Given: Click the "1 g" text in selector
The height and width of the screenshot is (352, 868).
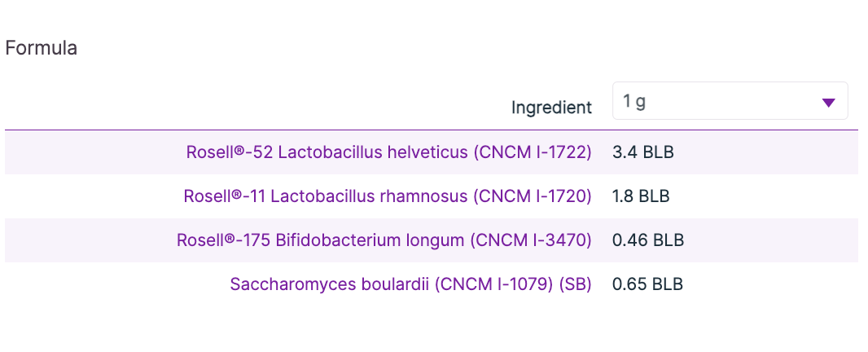Looking at the screenshot, I should tap(634, 102).
